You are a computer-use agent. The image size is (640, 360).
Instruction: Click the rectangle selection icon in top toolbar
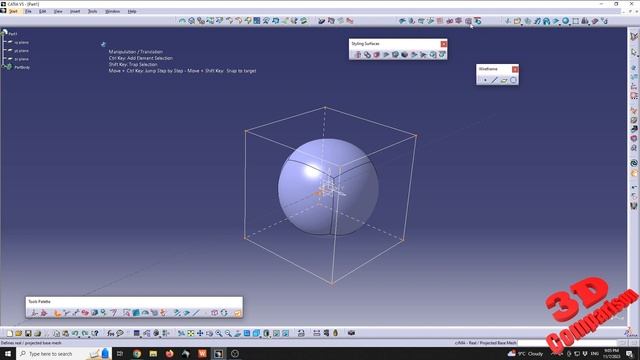pyautogui.click(x=576, y=20)
